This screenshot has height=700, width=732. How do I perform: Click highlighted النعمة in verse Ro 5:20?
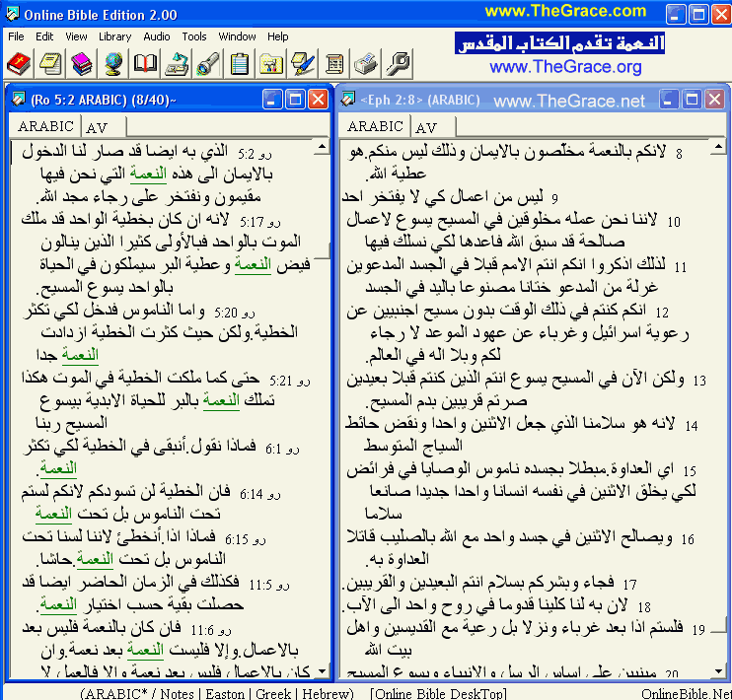(80, 355)
